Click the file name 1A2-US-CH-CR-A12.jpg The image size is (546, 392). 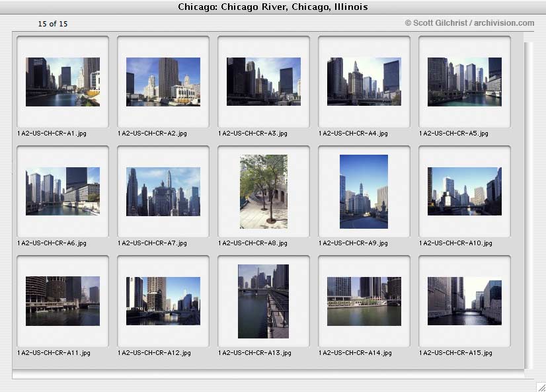tap(154, 352)
